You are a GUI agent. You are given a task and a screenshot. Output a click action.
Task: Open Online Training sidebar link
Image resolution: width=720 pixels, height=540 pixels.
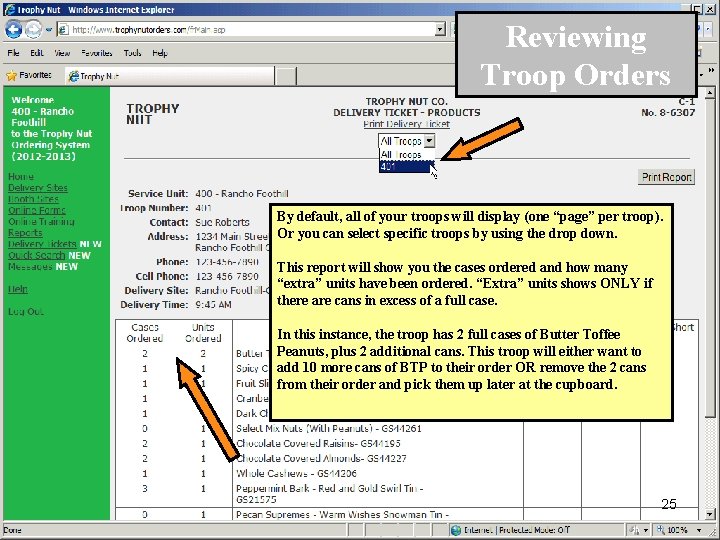pos(41,222)
